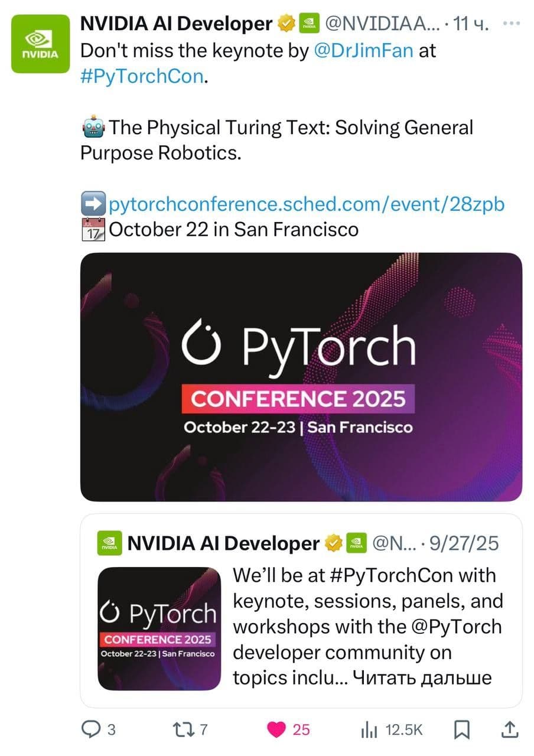534x756 pixels.
Task: Toggle the pink heart like button
Action: tap(276, 729)
